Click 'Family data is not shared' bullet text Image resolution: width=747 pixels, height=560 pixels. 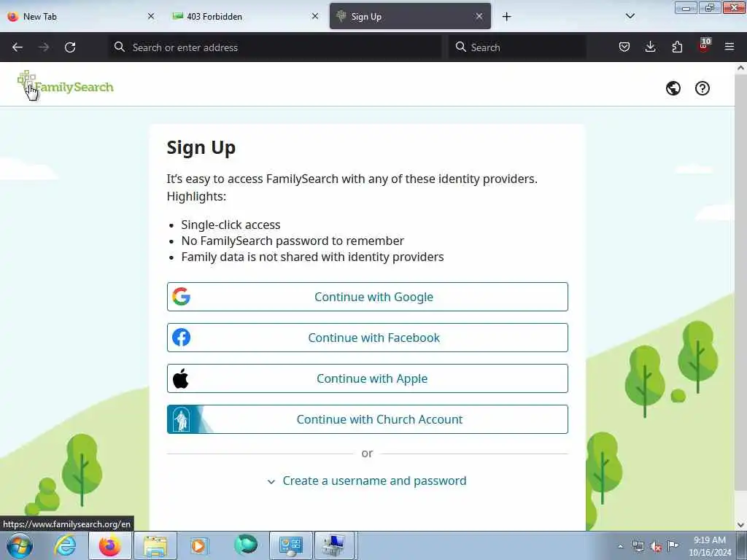(x=312, y=257)
